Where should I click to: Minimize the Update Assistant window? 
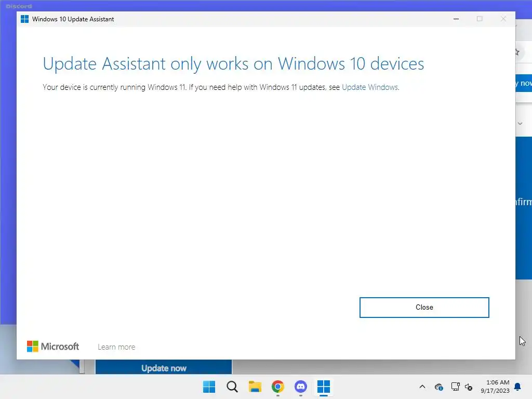click(456, 19)
